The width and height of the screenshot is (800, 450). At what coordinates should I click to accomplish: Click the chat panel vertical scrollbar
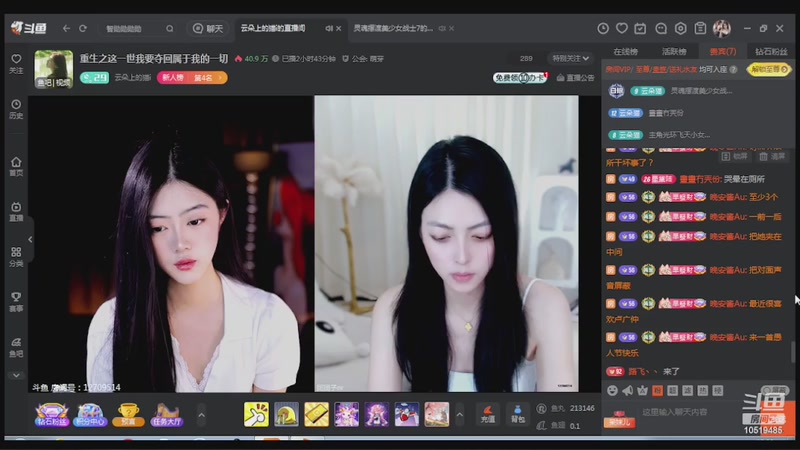pos(792,352)
